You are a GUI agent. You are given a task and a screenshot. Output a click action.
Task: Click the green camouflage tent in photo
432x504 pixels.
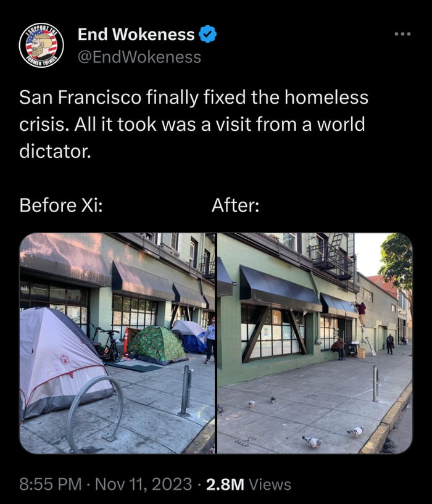pyautogui.click(x=157, y=345)
